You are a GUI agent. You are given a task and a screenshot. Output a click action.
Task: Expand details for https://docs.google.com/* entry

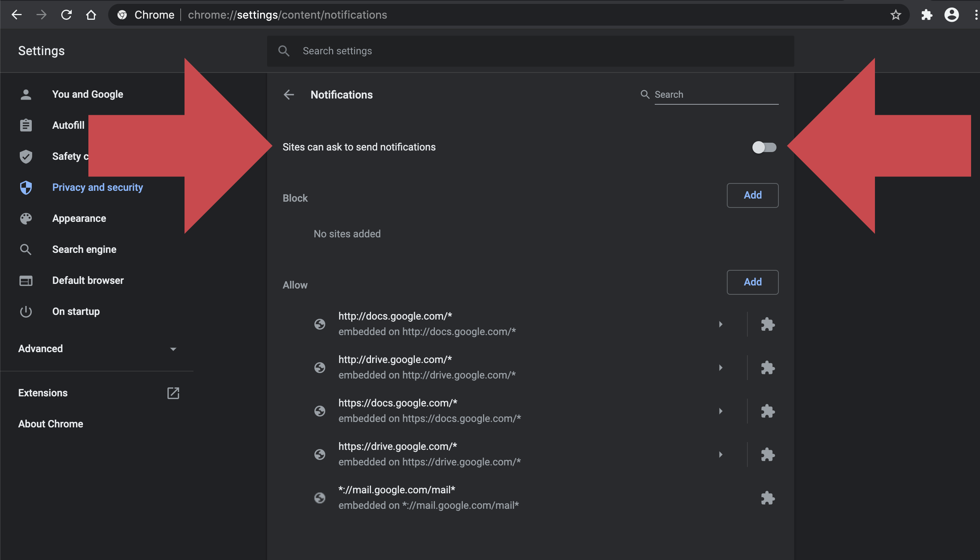pyautogui.click(x=721, y=411)
